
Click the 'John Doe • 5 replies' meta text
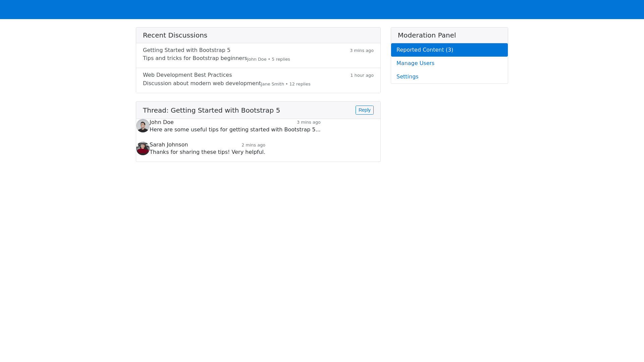tap(269, 59)
